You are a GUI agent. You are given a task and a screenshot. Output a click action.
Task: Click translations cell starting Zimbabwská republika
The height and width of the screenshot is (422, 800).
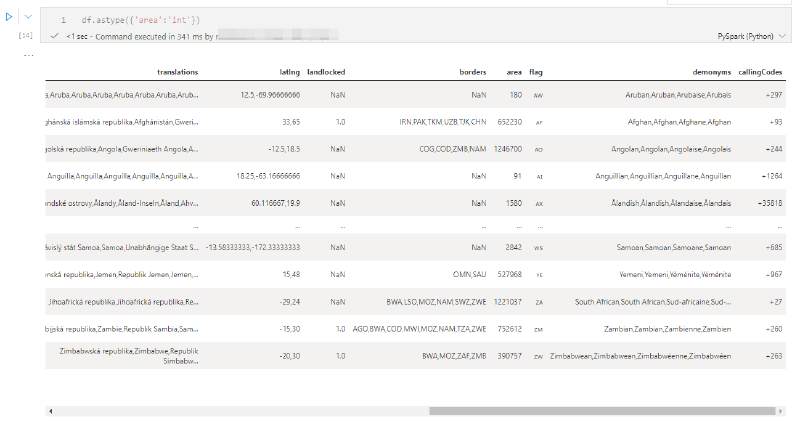(x=129, y=356)
